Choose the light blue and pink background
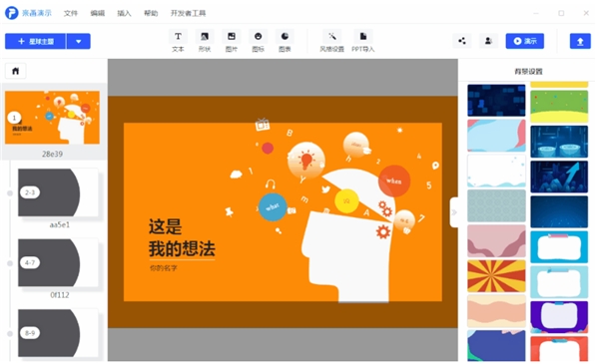This screenshot has height=364, width=599. 496,136
